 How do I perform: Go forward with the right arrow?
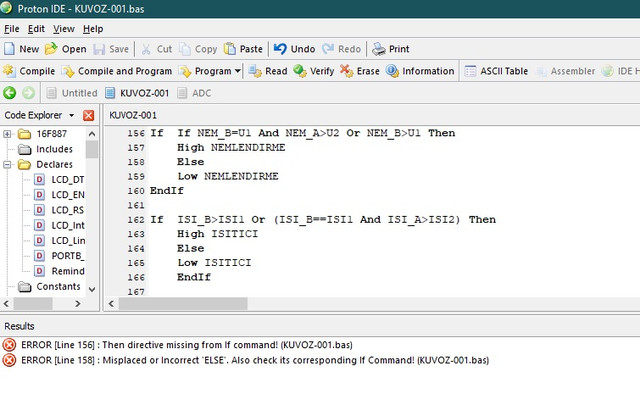[28, 93]
